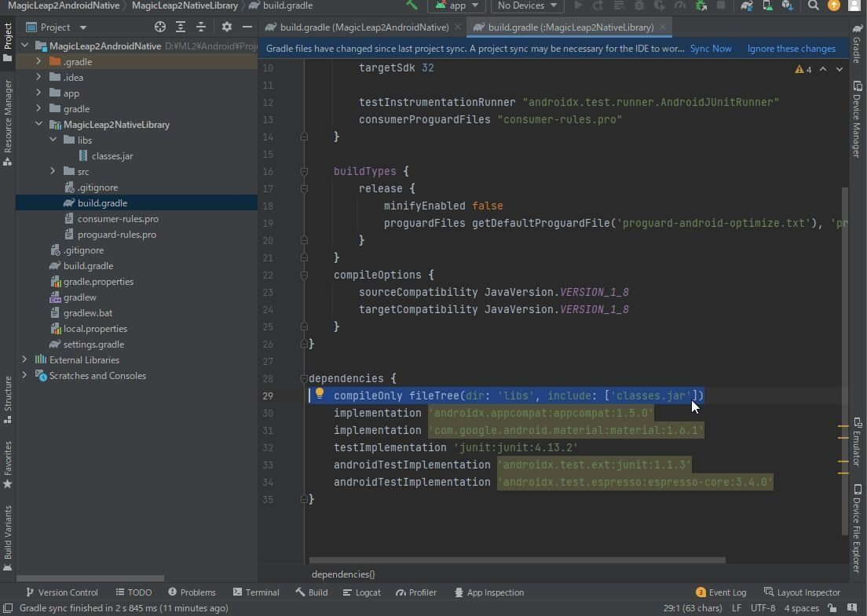
Task: Select settings.gradle file
Action: tap(93, 344)
